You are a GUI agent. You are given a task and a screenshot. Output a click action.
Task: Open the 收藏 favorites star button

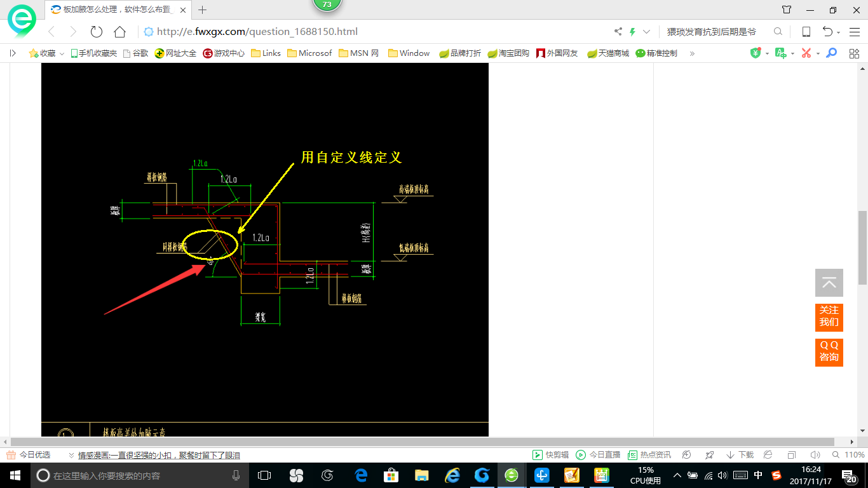(42, 53)
